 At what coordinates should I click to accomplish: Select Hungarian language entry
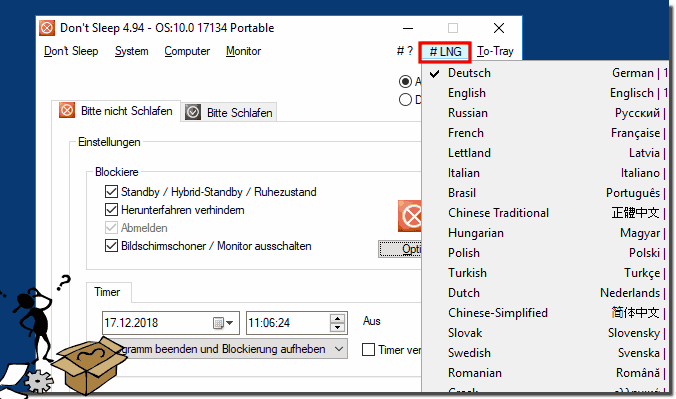pyautogui.click(x=545, y=233)
